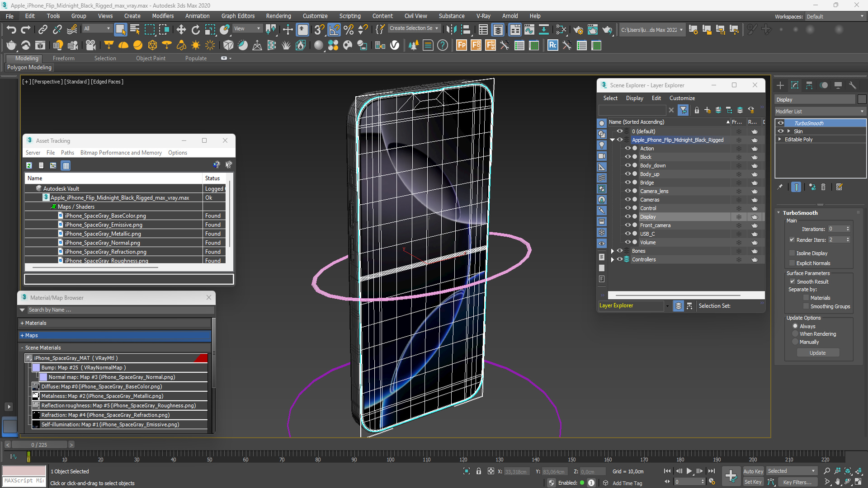Viewport: 868px width, 488px height.
Task: Open the Motion command panel tab
Action: point(824,85)
